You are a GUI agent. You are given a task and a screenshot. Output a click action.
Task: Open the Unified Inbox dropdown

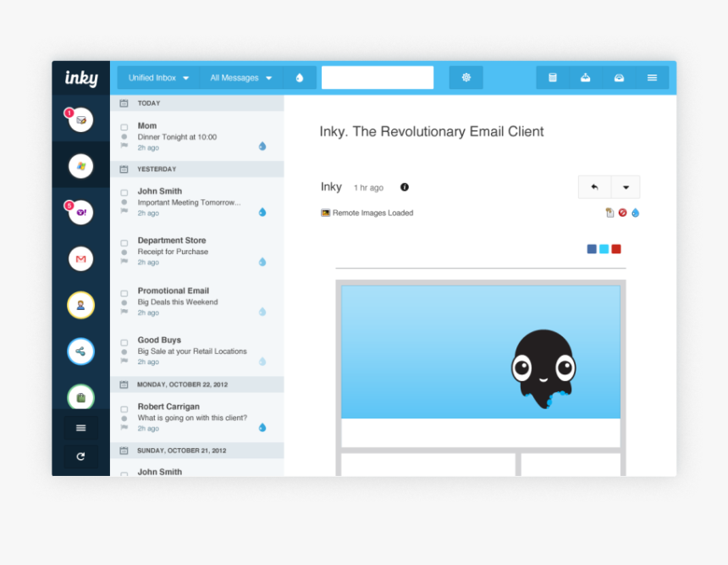click(x=158, y=78)
